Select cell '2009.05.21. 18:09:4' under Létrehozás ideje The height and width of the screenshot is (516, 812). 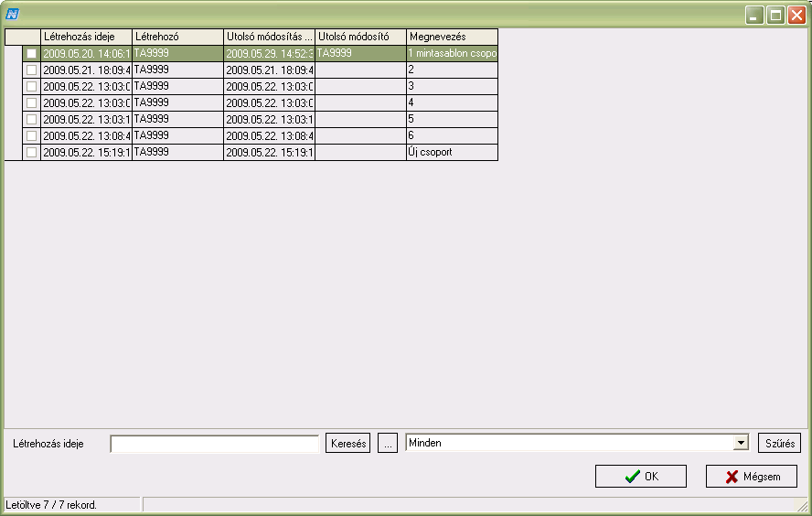[86, 70]
